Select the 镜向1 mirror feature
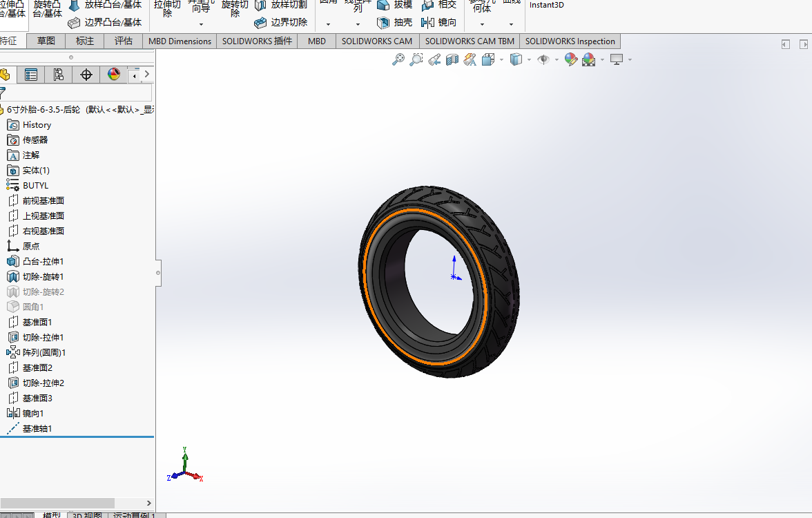812x518 pixels. [x=26, y=413]
